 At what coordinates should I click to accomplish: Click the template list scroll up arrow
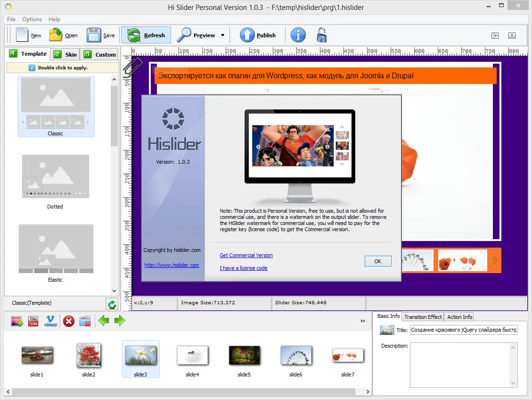coord(115,79)
